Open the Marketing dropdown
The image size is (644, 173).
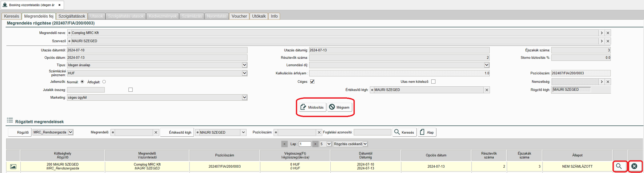244,98
